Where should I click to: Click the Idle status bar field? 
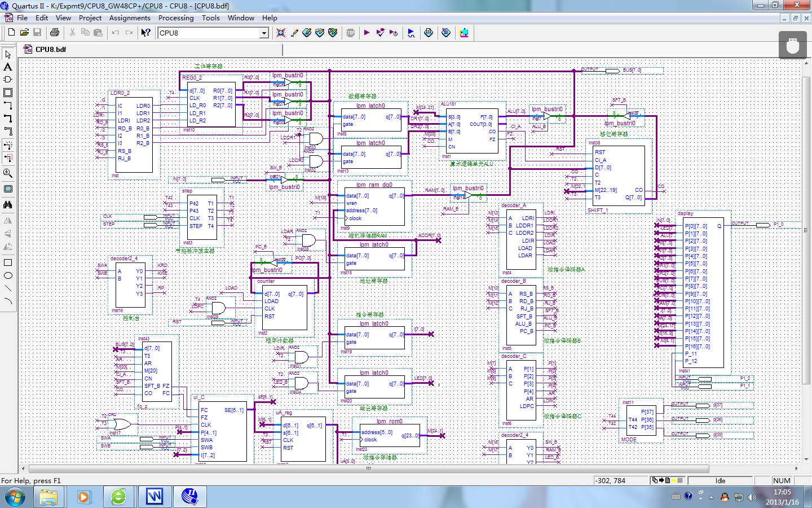(x=720, y=481)
